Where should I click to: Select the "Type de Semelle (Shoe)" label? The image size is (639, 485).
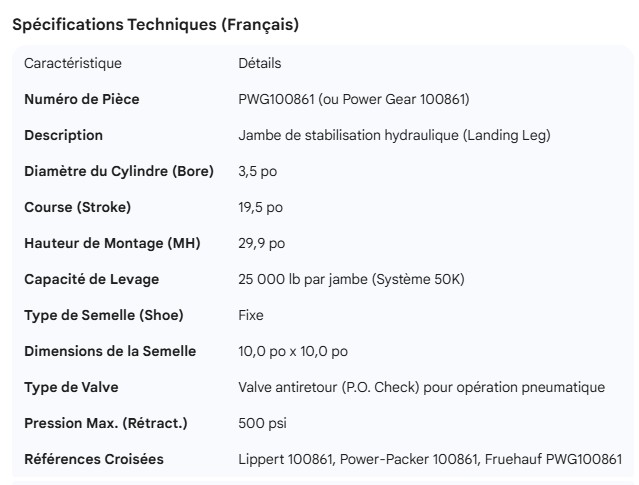click(x=104, y=315)
